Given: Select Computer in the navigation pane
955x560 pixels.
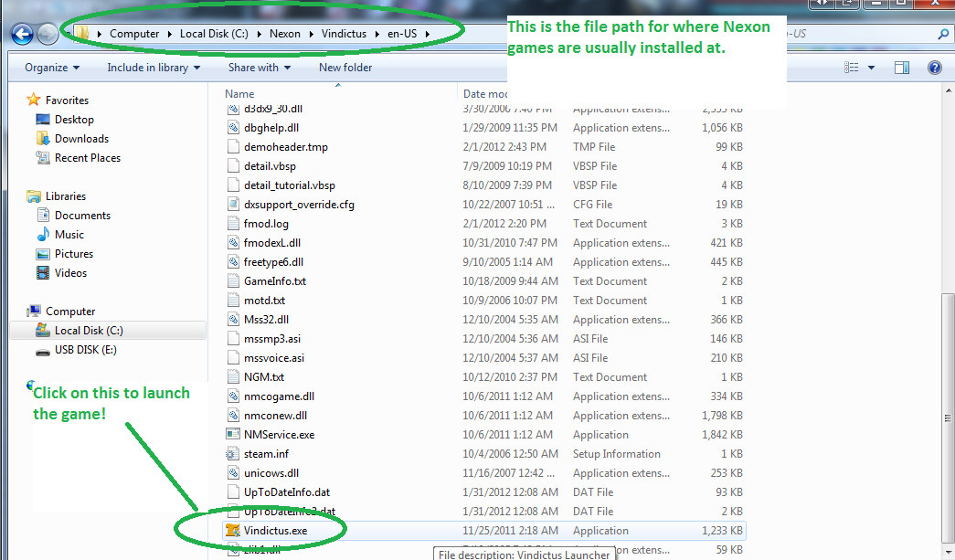Looking at the screenshot, I should pos(70,311).
